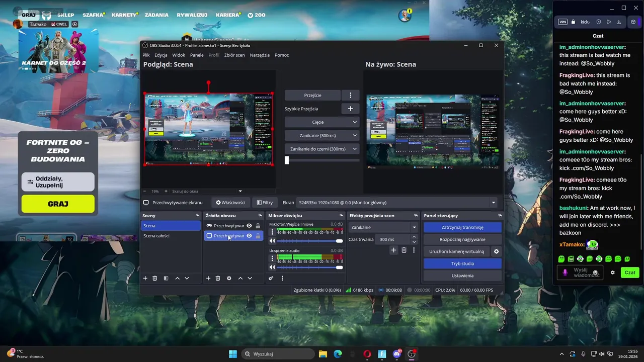Open Plik menu in OBS

[x=146, y=55]
